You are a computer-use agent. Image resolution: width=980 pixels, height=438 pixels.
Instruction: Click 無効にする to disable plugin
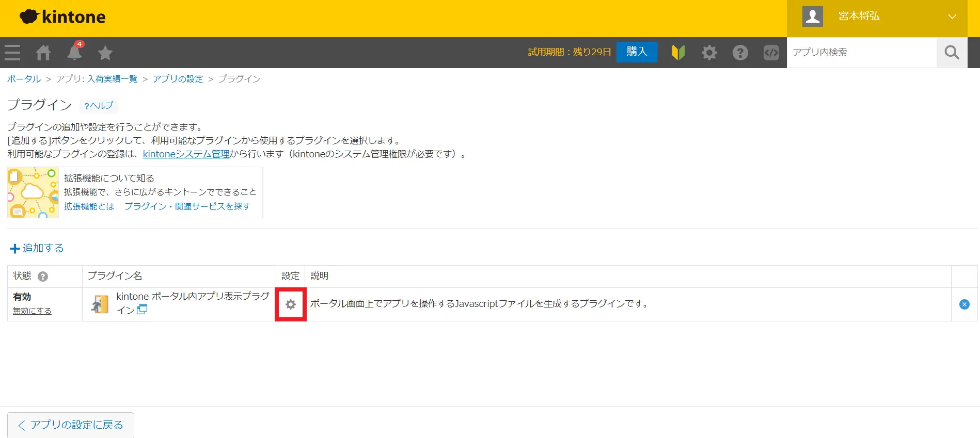pyautogui.click(x=32, y=311)
